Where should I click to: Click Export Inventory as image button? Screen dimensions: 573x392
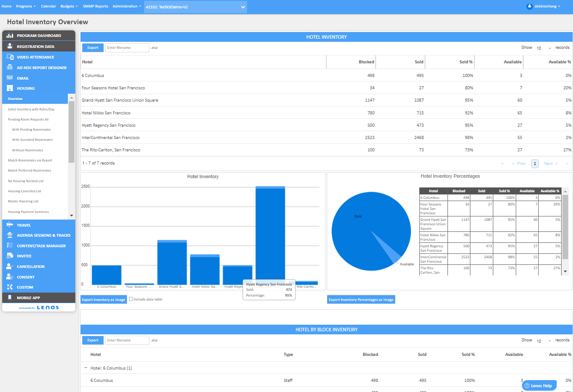[x=104, y=300]
